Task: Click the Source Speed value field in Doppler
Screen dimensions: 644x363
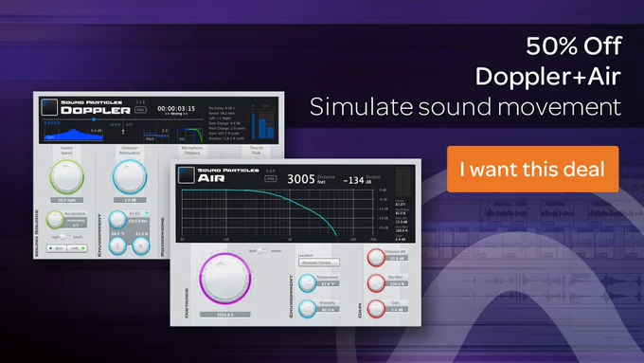Action: point(66,200)
